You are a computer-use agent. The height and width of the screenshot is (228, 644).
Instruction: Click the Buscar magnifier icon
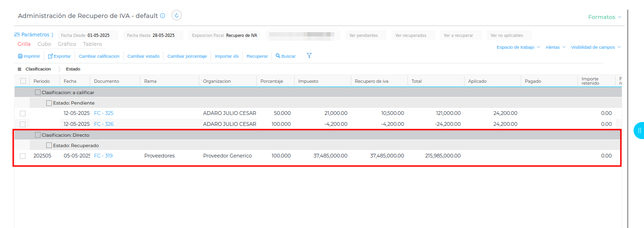278,56
